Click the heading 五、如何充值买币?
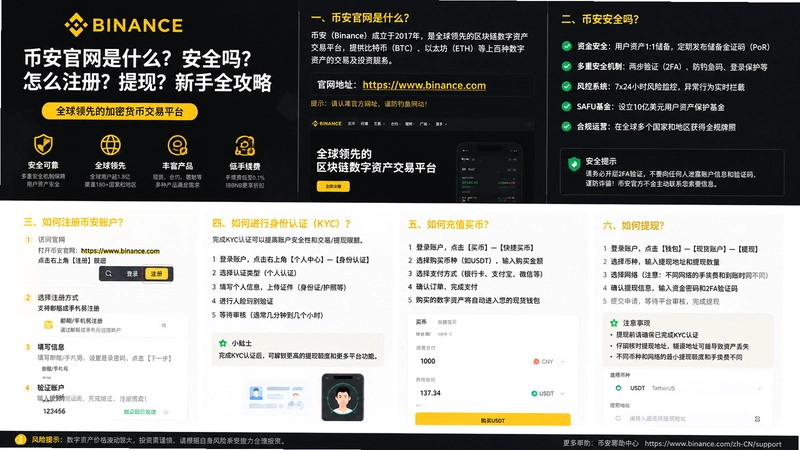The image size is (800, 450). click(x=448, y=224)
